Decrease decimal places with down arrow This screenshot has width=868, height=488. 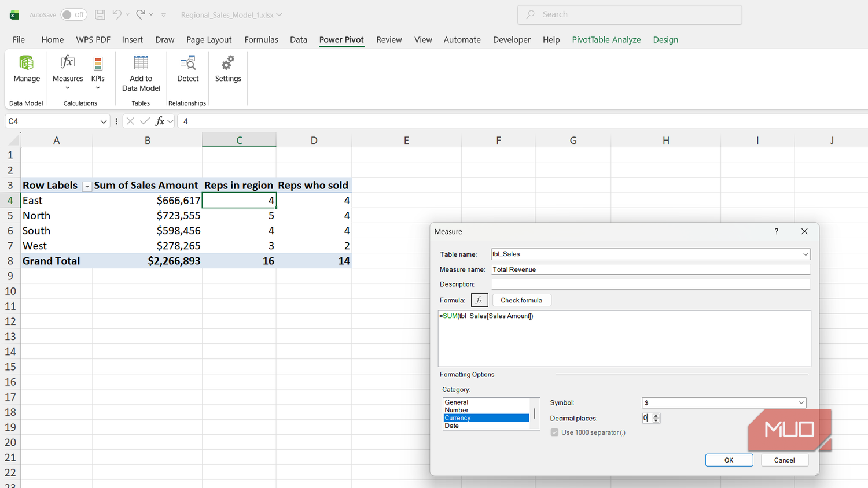pyautogui.click(x=656, y=420)
